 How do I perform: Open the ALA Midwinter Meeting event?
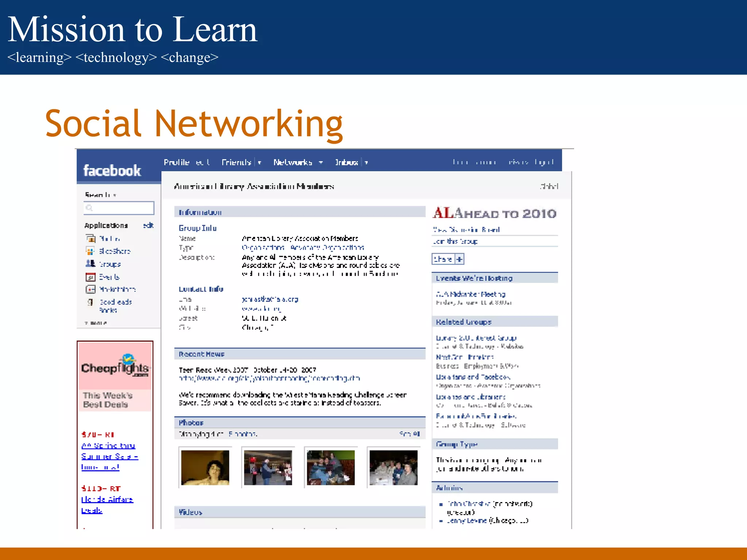[x=471, y=294]
